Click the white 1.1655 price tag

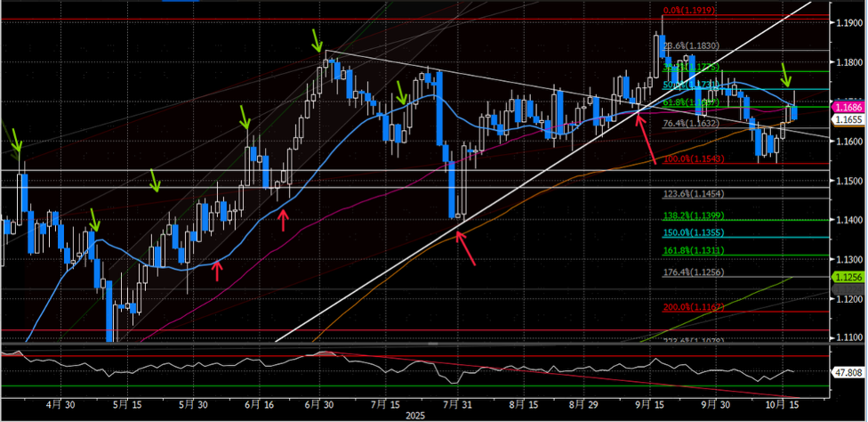coord(848,119)
